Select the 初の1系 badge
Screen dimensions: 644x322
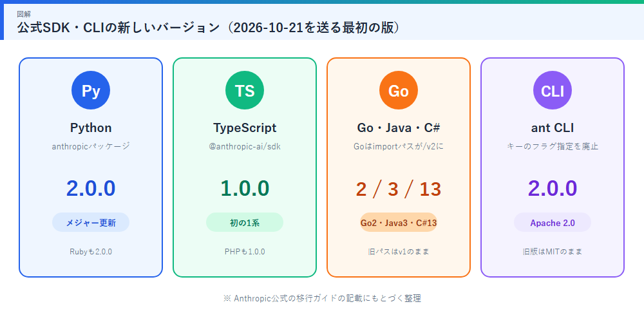click(x=245, y=223)
